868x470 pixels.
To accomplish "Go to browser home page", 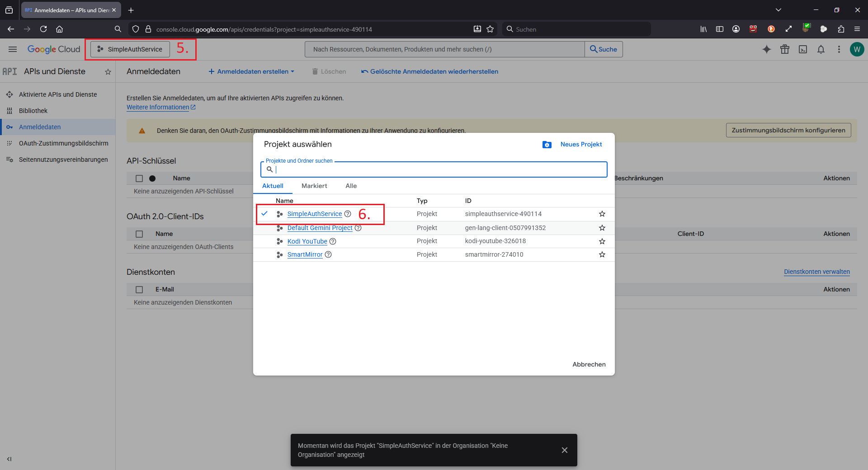I will pyautogui.click(x=59, y=29).
